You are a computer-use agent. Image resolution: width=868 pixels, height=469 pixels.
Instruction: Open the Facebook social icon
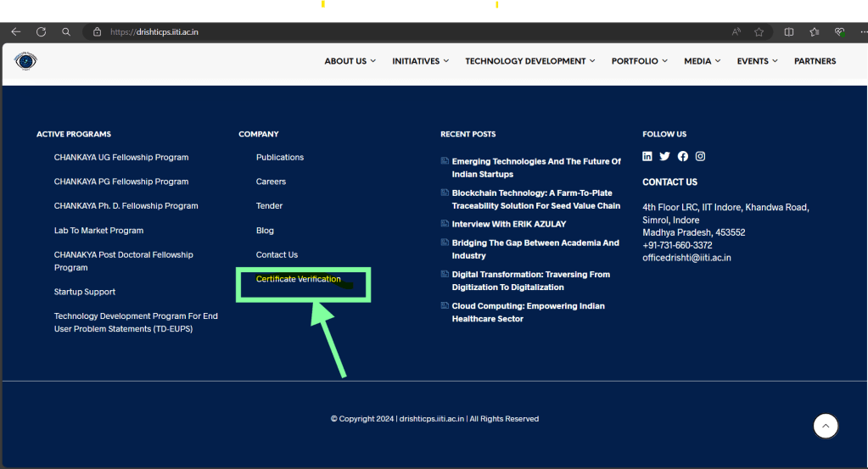pos(683,156)
